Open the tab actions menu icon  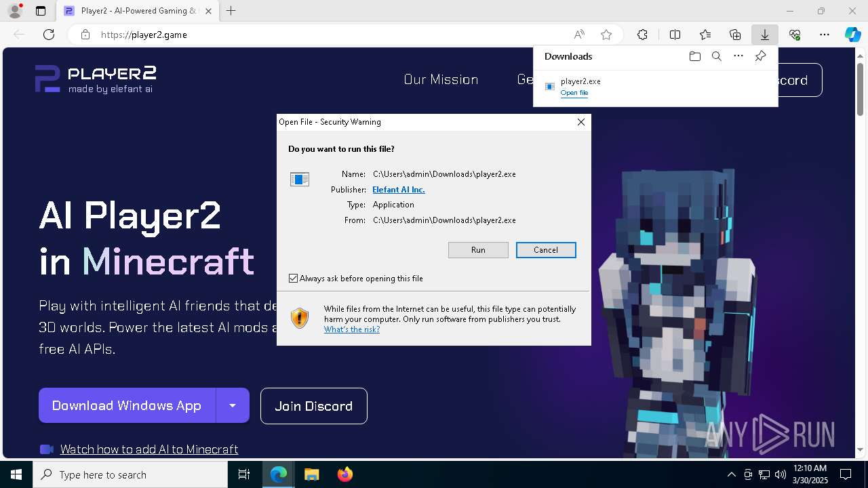(x=41, y=11)
